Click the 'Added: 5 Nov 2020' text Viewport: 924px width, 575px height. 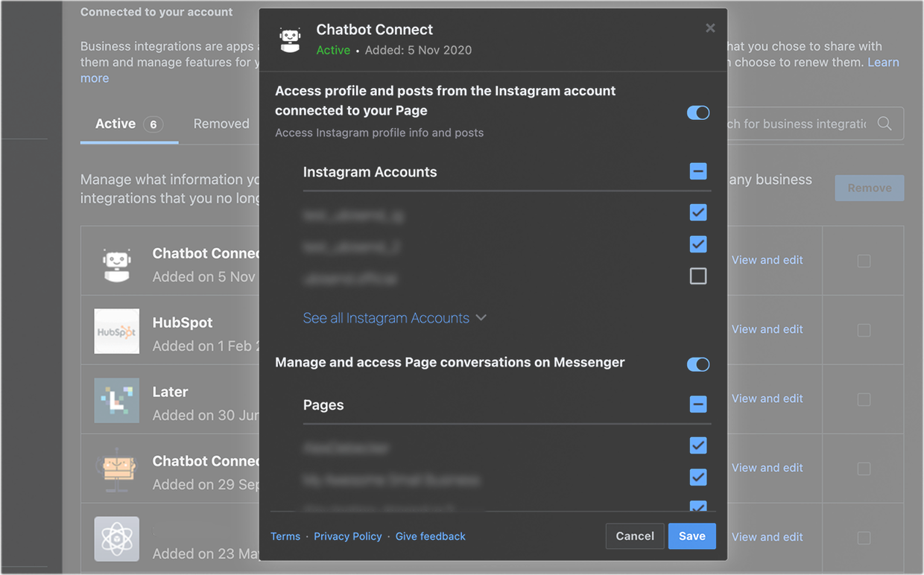[418, 51]
